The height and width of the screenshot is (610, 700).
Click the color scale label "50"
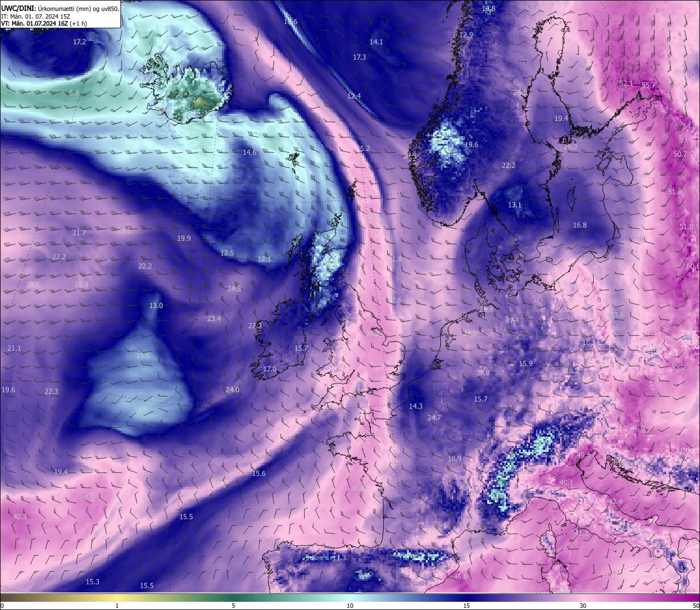click(x=696, y=606)
